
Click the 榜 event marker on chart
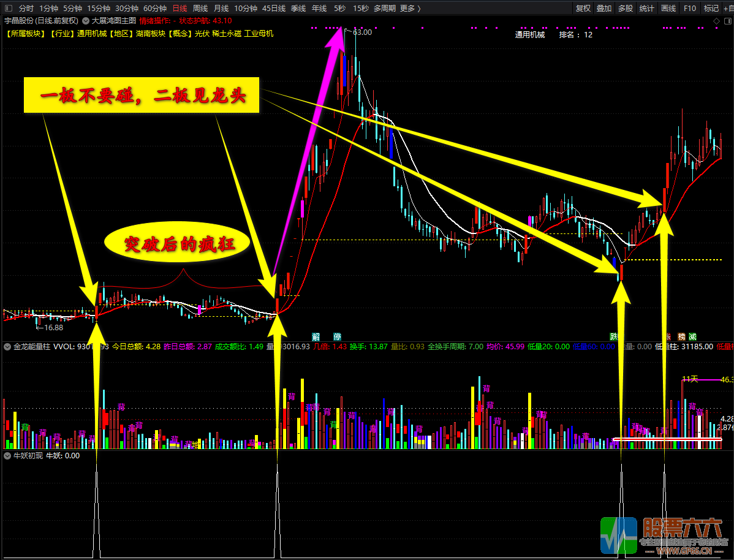click(x=681, y=336)
